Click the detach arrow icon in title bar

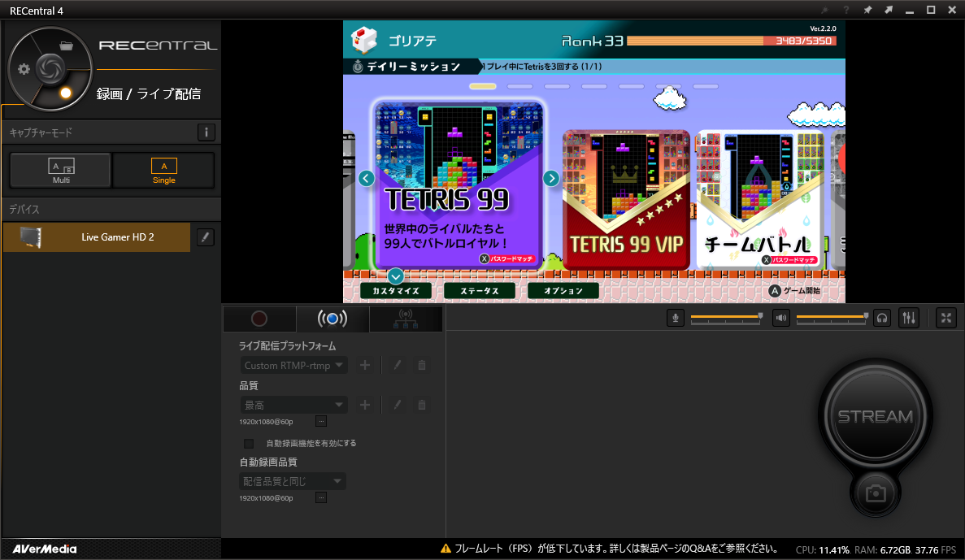point(889,10)
